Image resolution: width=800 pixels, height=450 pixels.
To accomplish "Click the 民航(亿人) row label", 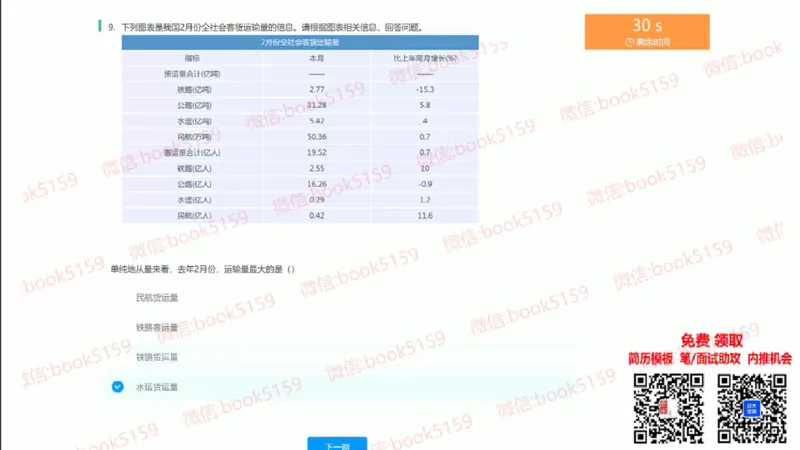I will pyautogui.click(x=194, y=216).
